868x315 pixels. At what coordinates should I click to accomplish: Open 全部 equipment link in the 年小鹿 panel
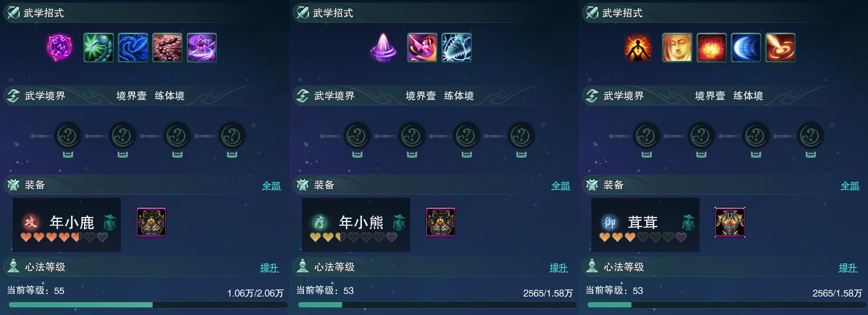[x=271, y=186]
